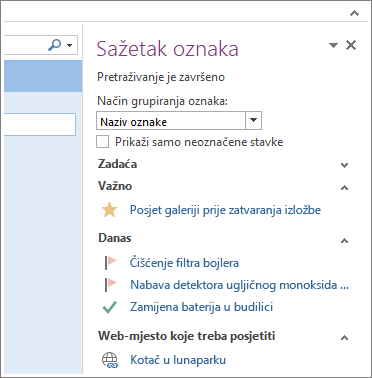Click the flag beside Nabava detektora
The height and width of the screenshot is (378, 372).
[110, 285]
